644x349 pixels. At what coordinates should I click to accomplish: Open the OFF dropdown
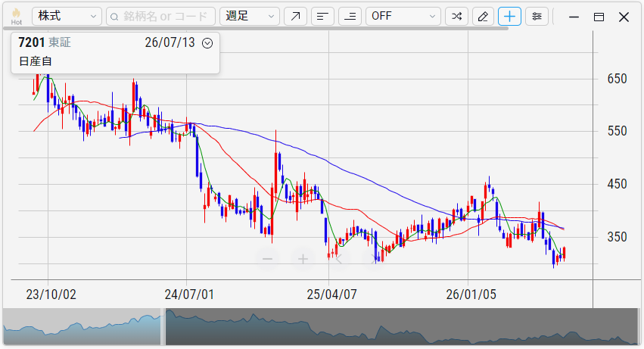point(403,17)
